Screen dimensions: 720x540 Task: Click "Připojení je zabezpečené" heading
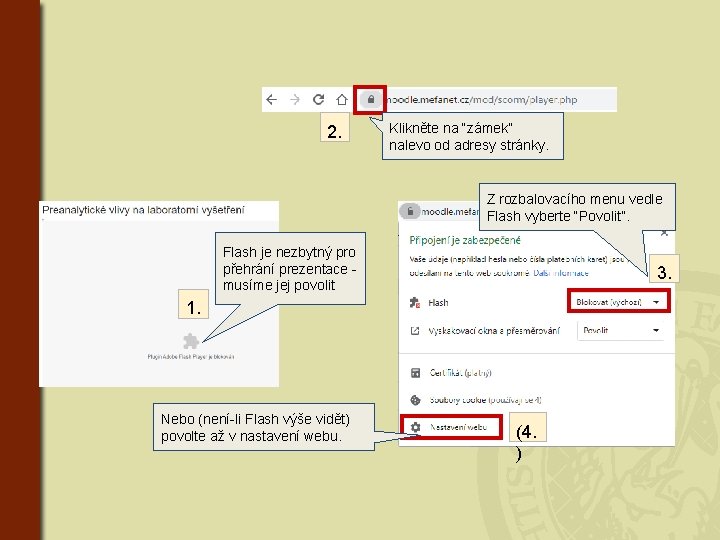465,240
